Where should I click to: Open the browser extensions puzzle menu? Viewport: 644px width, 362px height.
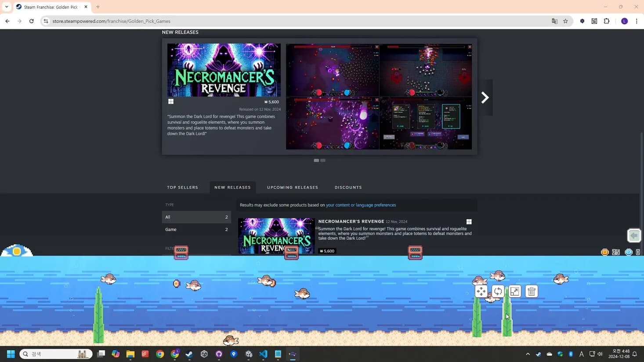click(x=606, y=21)
